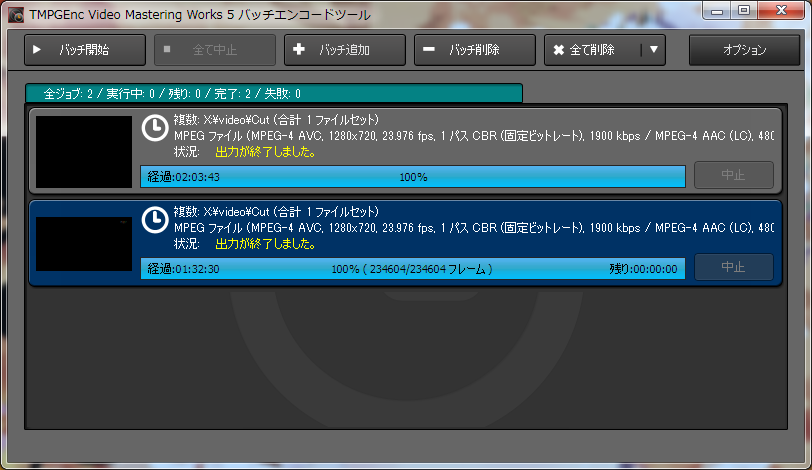Click the 中止 button of the first job
Image resolution: width=812 pixels, height=470 pixels.
pyautogui.click(x=734, y=175)
